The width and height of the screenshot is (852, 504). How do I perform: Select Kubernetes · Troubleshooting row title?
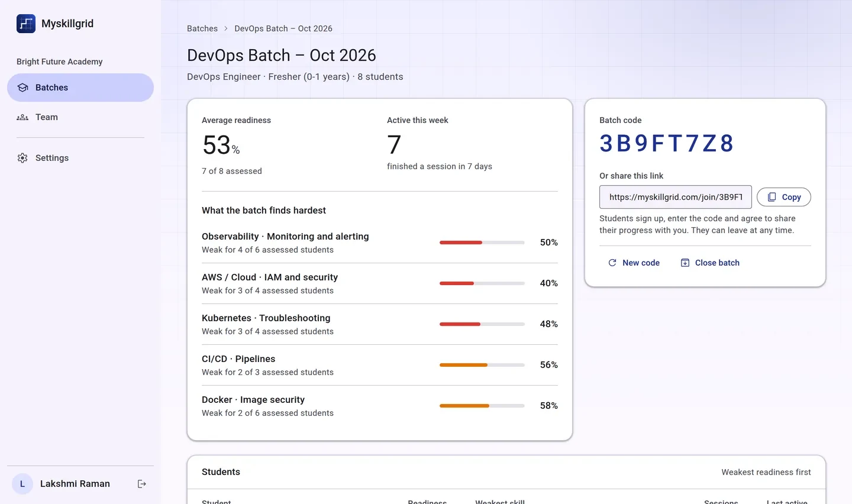point(266,318)
